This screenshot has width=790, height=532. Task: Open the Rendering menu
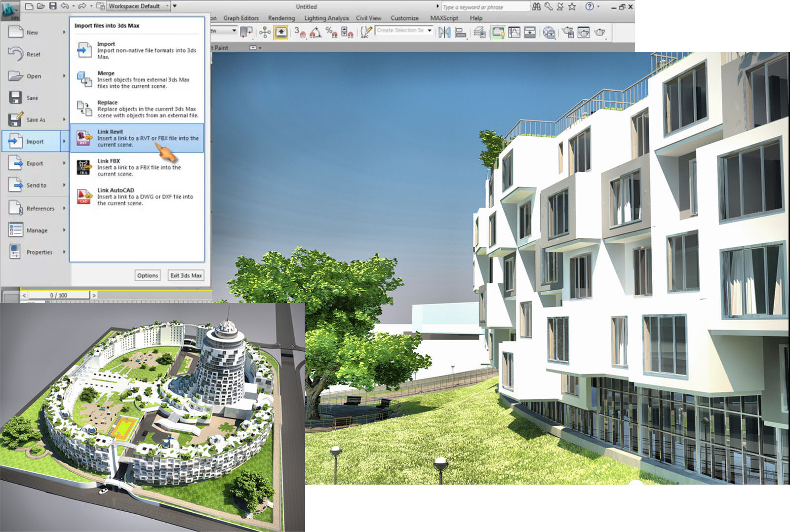point(281,18)
